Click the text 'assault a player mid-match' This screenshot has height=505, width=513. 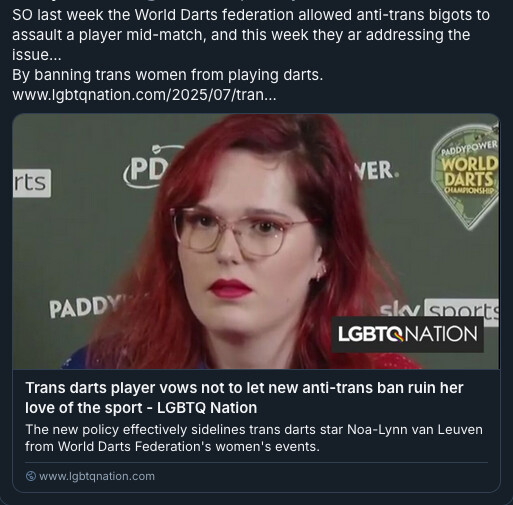107,35
